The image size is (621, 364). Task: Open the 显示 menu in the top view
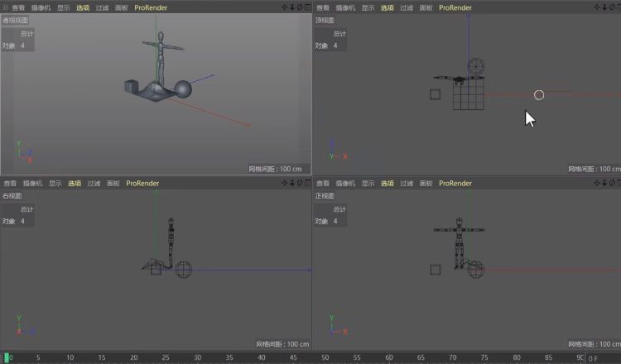coord(368,7)
